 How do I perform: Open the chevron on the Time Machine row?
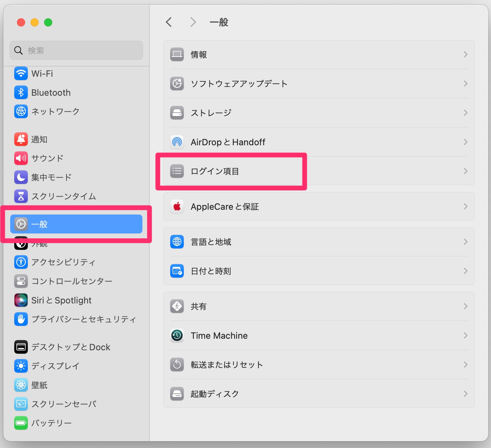466,335
